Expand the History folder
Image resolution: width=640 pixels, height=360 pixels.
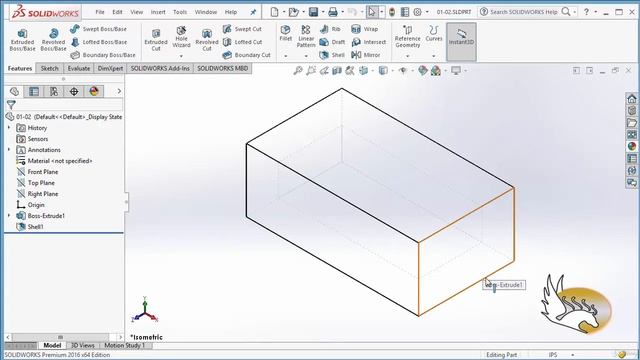tap(9, 128)
